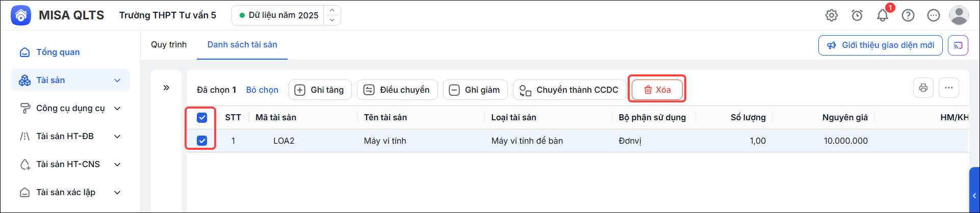The image size is (980, 213).
Task: Switch to the Quy trình tab
Action: (x=169, y=45)
